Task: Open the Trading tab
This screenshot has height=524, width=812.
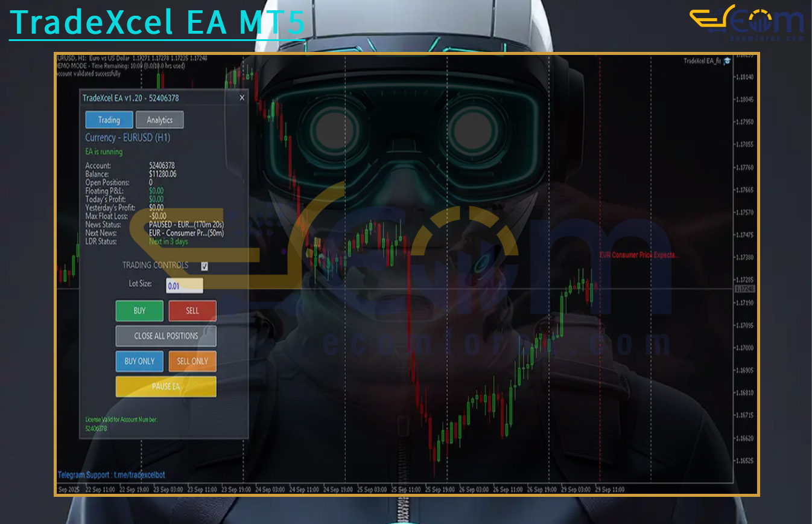Action: 109,120
